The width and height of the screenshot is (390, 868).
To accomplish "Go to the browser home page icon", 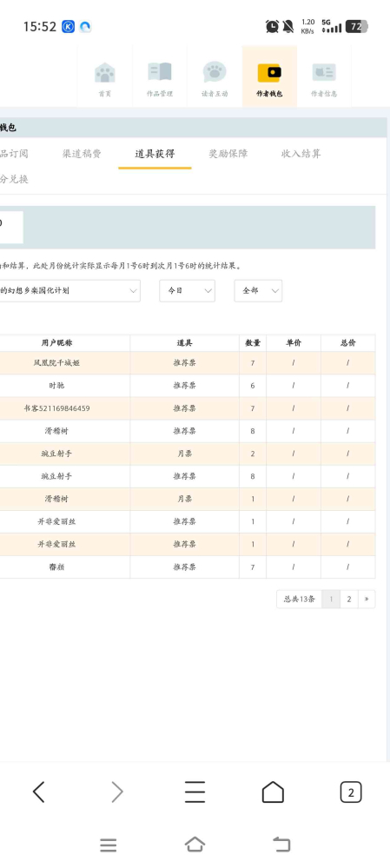I will tap(273, 792).
